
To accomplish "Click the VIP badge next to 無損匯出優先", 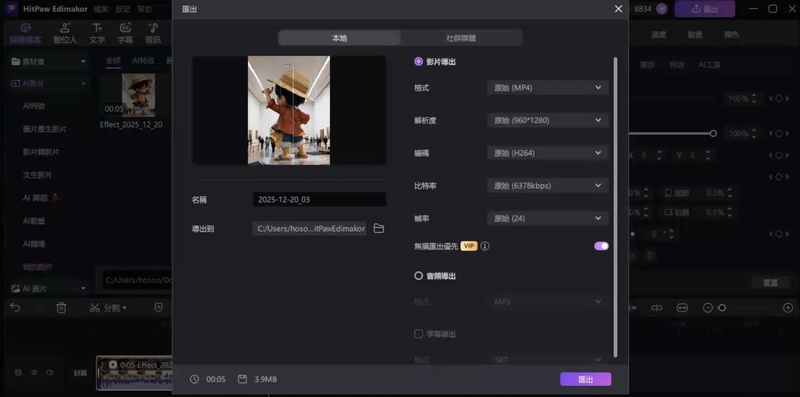I will [469, 246].
